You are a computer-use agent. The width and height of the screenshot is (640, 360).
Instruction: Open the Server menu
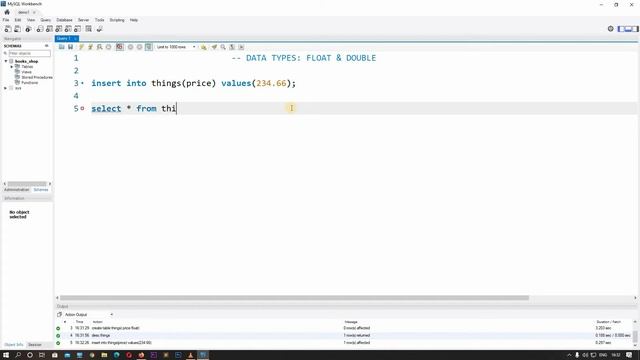[83, 20]
